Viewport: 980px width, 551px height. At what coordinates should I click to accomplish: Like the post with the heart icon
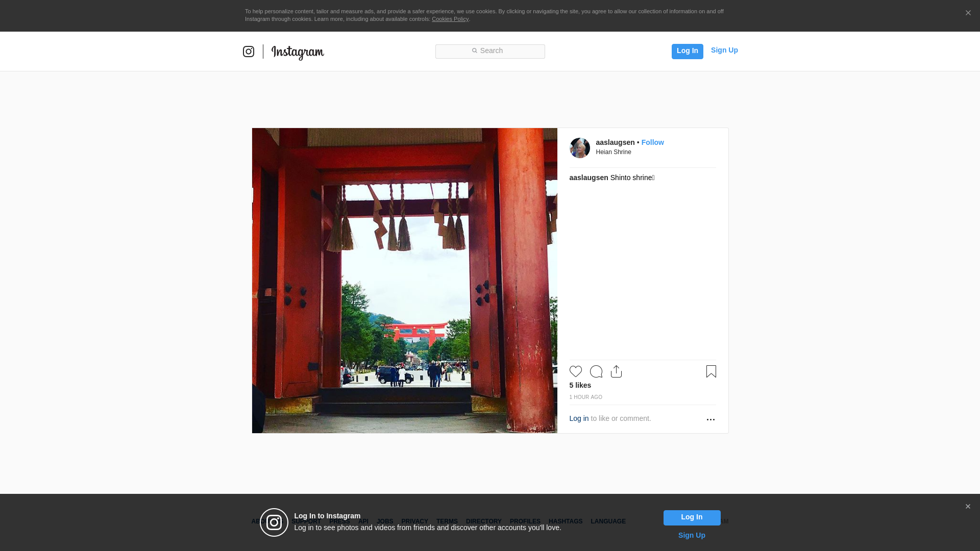[576, 371]
